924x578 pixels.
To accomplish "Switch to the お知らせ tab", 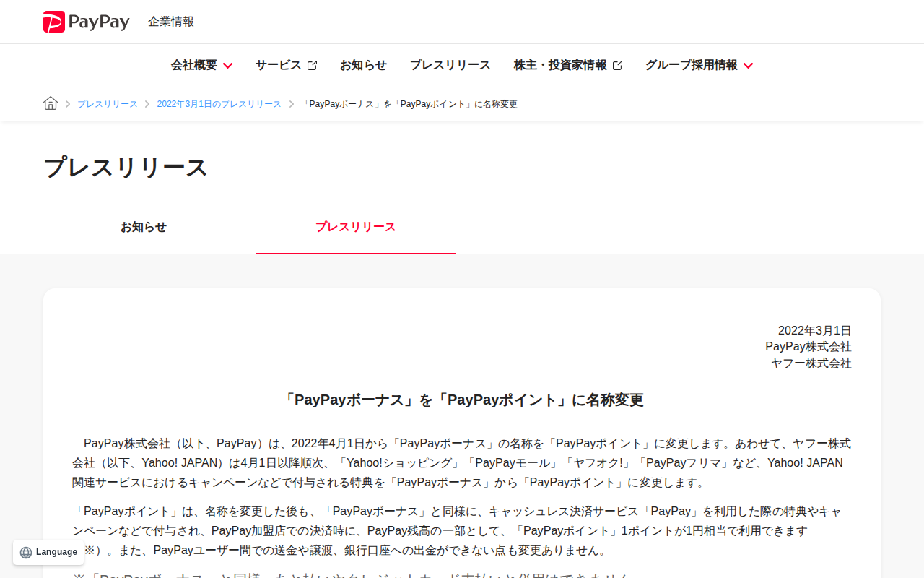I will pos(144,227).
